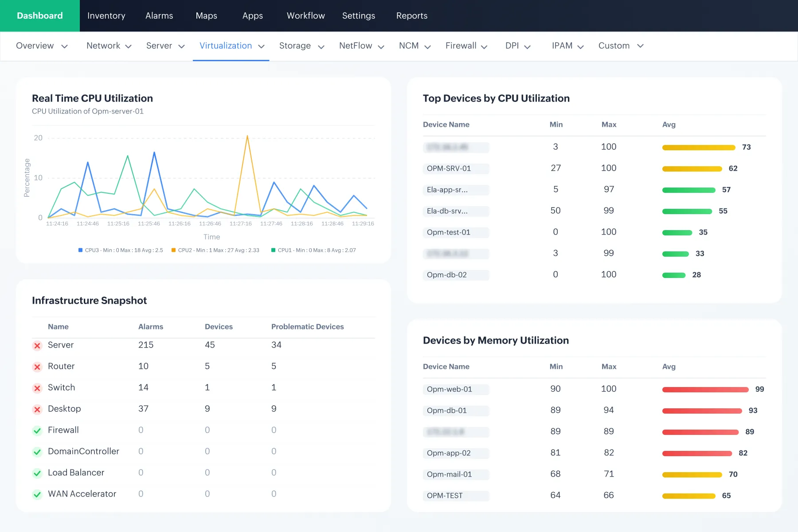This screenshot has width=798, height=532.
Task: Click the Opm-web-01 memory utilization bar
Action: (x=705, y=390)
